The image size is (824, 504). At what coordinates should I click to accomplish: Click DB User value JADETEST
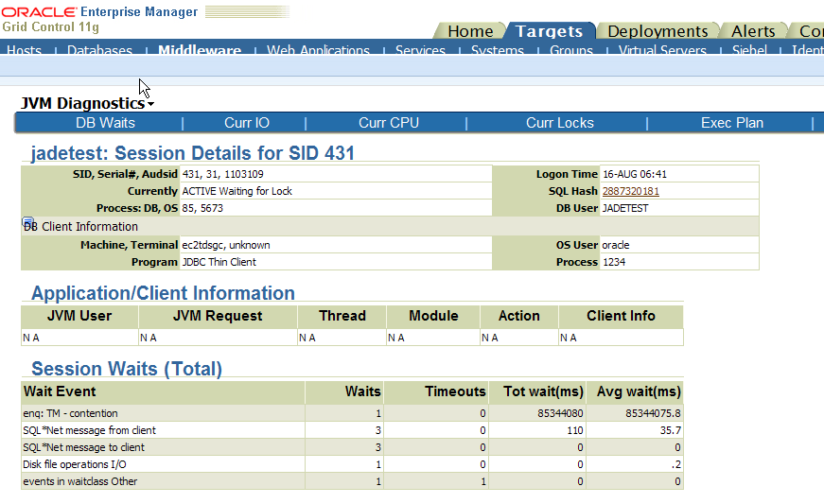(625, 208)
